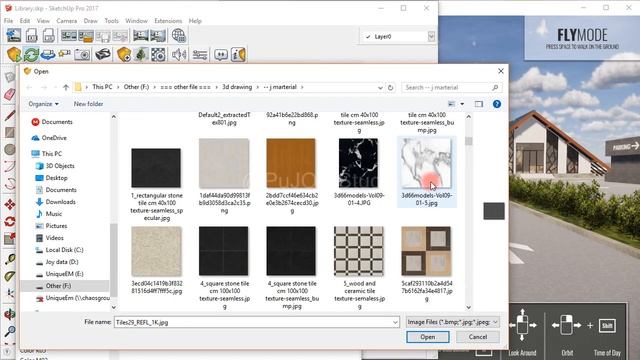This screenshot has width=640, height=360.
Task: Select UniqueEM (E:) drive
Action: pos(64,274)
